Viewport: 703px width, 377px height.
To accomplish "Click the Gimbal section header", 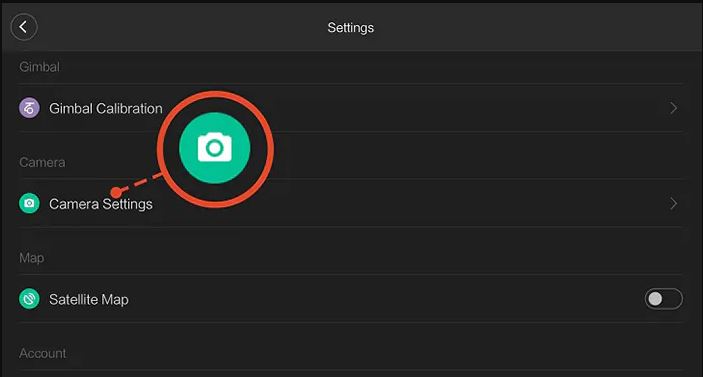I will [x=39, y=67].
